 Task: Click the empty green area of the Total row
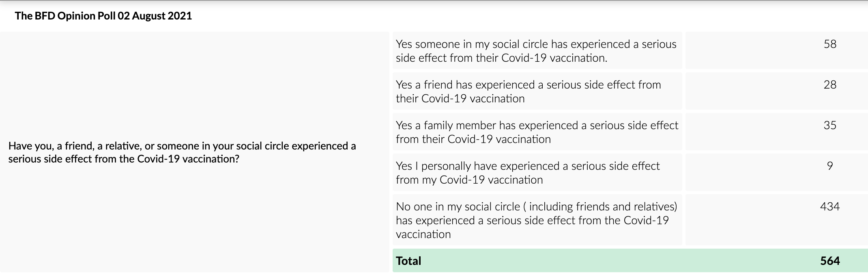[608, 261]
